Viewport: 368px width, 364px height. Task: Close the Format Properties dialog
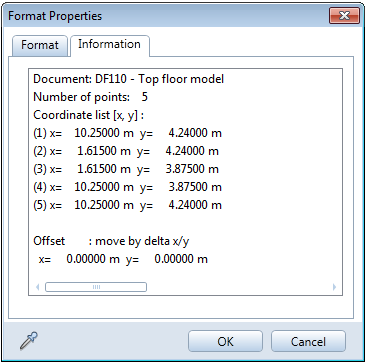(x=344, y=15)
